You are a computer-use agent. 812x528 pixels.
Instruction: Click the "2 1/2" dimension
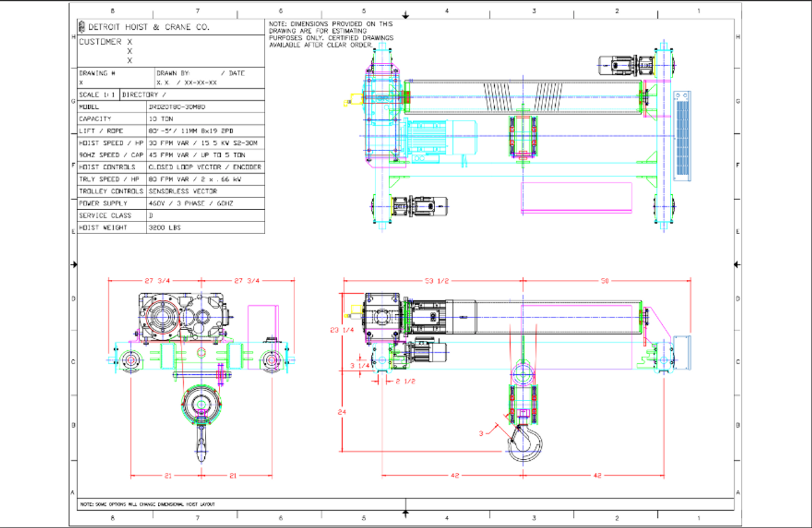click(x=405, y=381)
